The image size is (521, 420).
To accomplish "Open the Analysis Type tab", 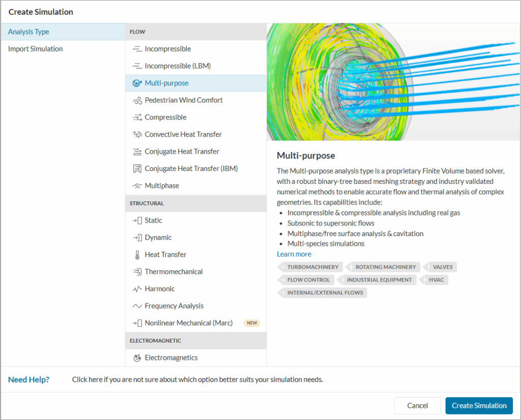I will pyautogui.click(x=28, y=32).
